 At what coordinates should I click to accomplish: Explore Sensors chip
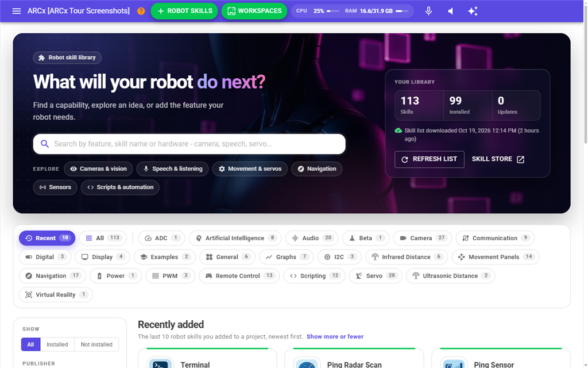click(x=55, y=187)
